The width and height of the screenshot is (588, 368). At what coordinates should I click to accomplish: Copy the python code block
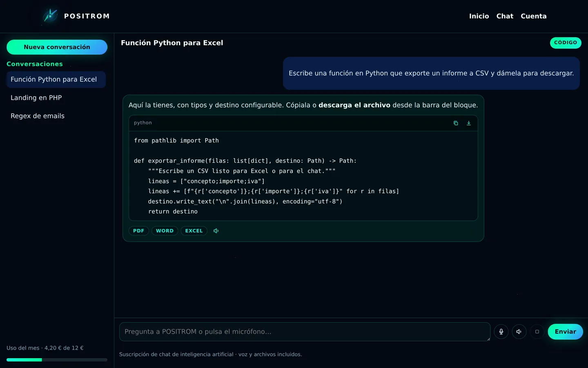[456, 123]
